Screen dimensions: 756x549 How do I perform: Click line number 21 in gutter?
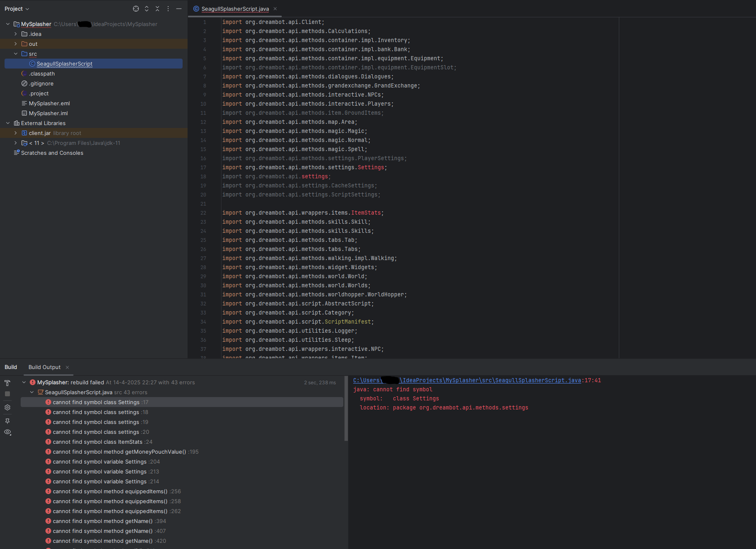(x=203, y=204)
